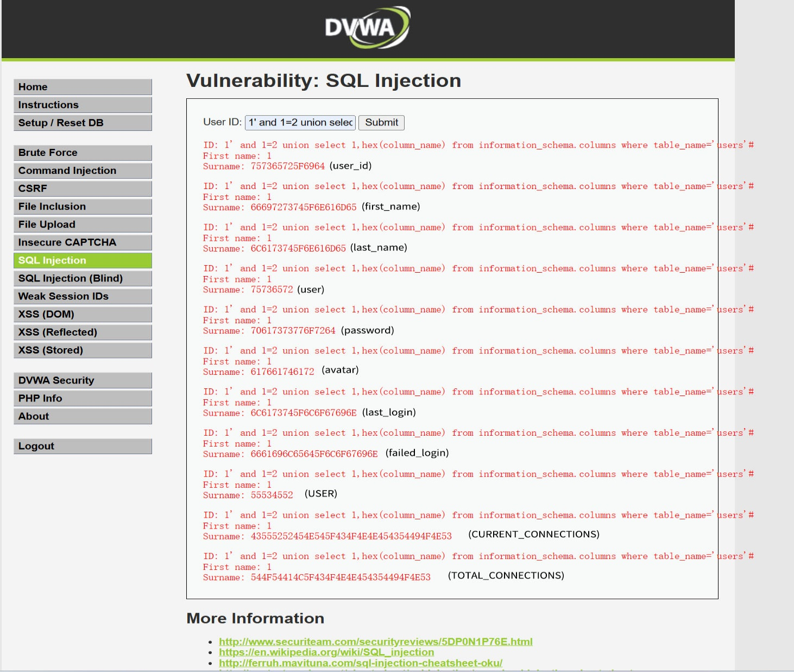Click the DVWA logo in header
Image resolution: width=794 pixels, height=672 pixels.
(x=368, y=27)
